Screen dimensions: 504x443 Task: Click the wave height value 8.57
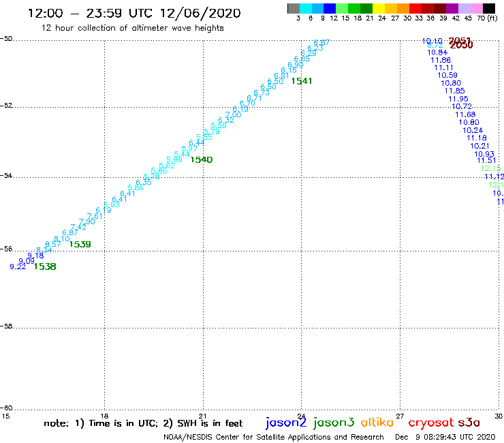53,244
